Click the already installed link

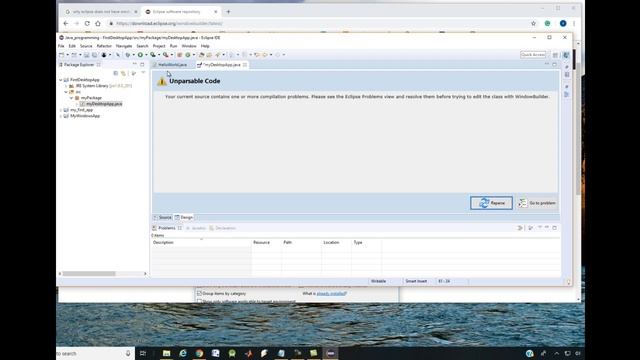click(x=331, y=293)
